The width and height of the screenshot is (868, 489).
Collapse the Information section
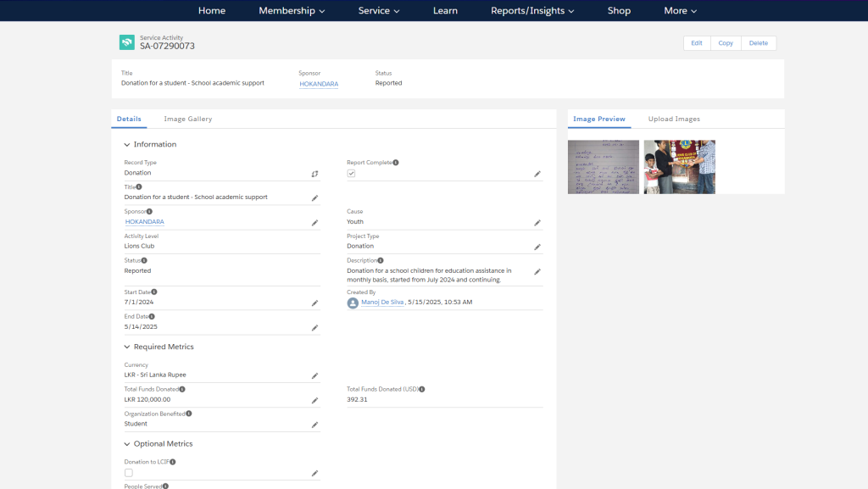(x=127, y=144)
